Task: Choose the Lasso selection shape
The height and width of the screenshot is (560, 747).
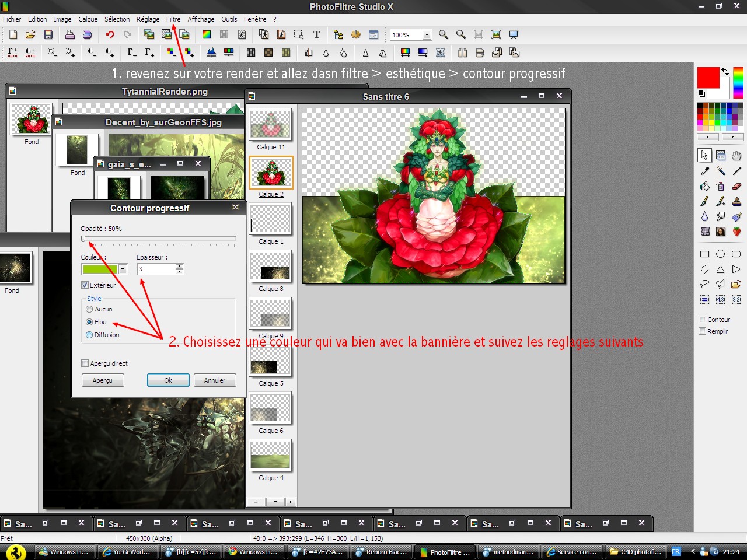Action: (704, 284)
